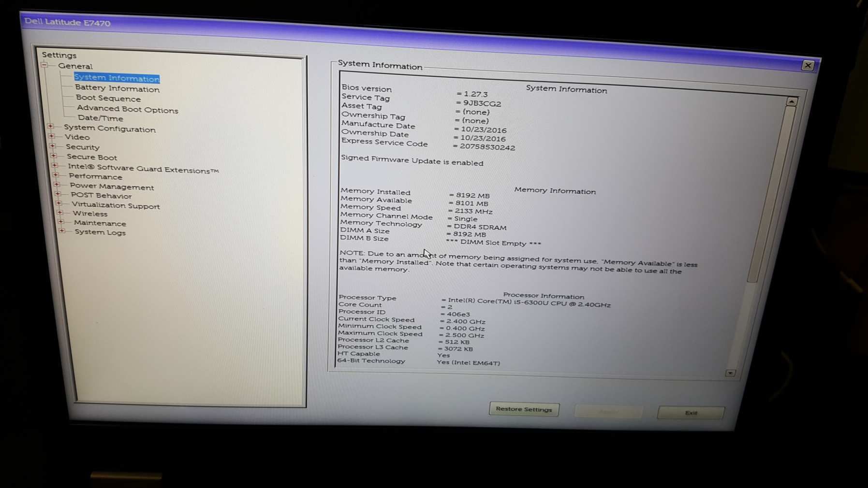
Task: Open Boot Sequence settings
Action: tap(108, 98)
